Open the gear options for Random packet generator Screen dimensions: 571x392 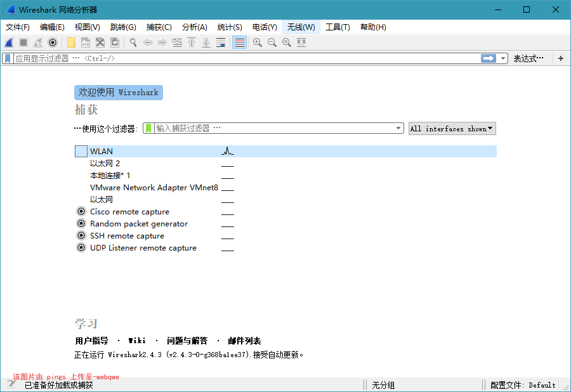[x=81, y=223]
